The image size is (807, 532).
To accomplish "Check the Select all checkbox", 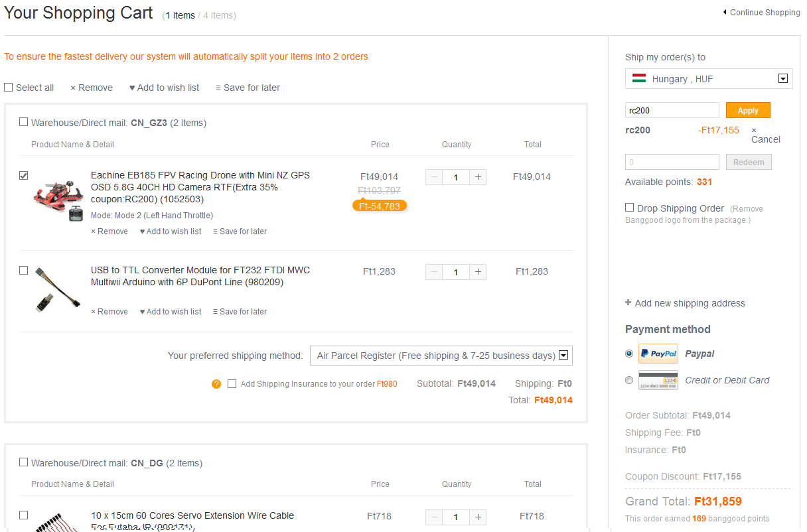I will [x=9, y=88].
